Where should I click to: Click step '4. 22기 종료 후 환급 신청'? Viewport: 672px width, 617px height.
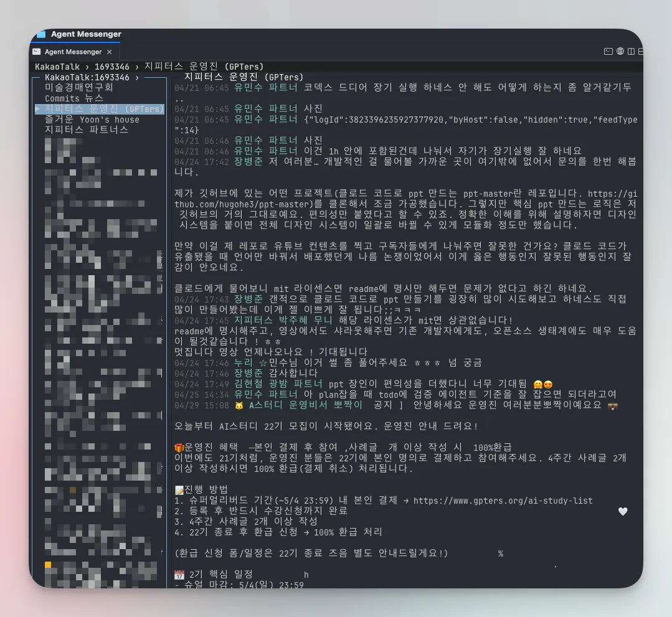click(x=278, y=532)
